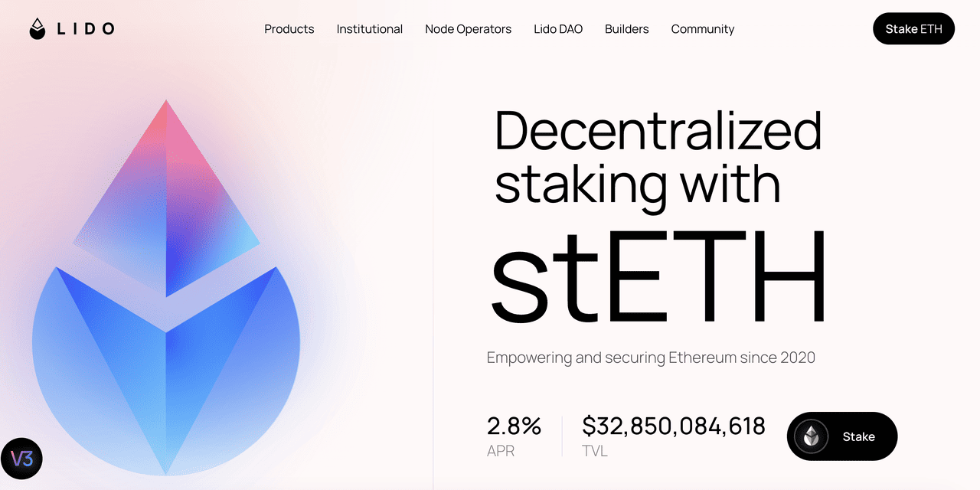Viewport: 980px width, 490px height.
Task: Expand the Node Operators menu
Action: [469, 29]
